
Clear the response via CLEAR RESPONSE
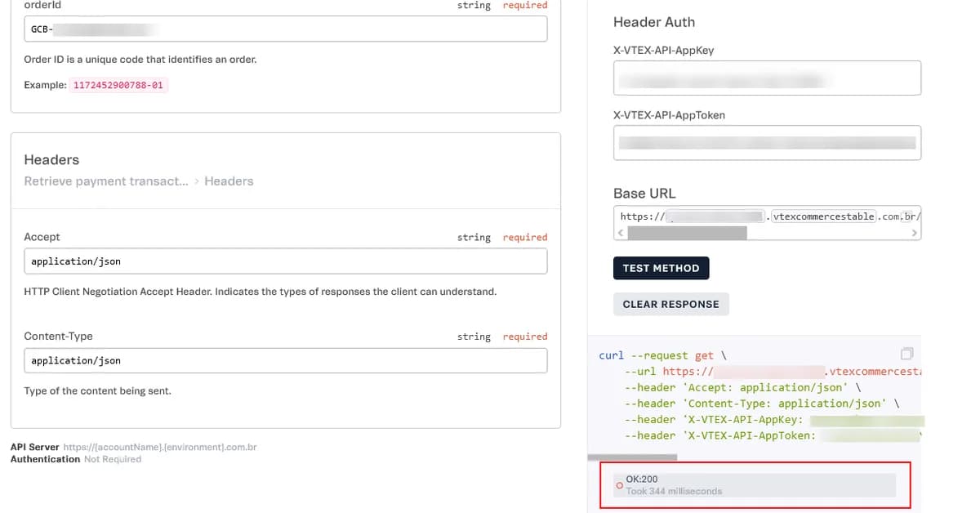tap(671, 304)
